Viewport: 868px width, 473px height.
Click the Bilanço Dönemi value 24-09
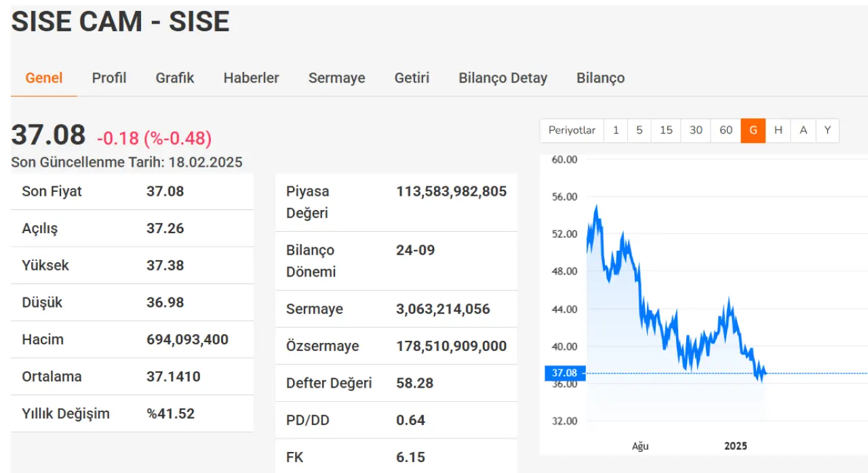[415, 250]
